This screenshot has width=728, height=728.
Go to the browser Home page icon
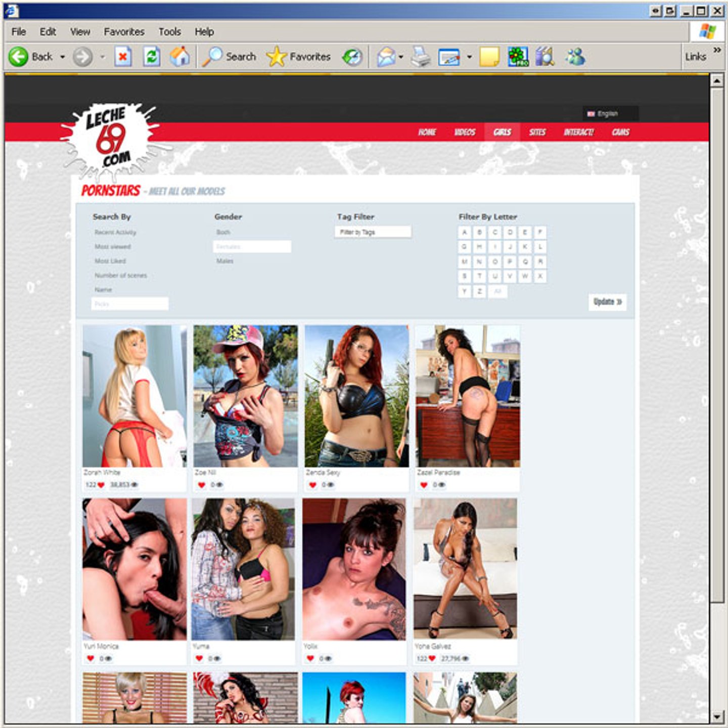point(179,57)
